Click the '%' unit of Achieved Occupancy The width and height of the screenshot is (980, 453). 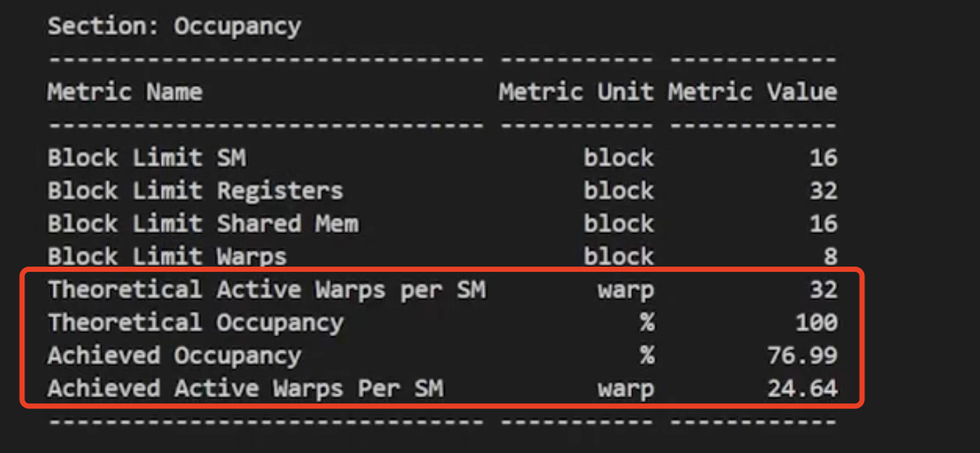coord(647,356)
